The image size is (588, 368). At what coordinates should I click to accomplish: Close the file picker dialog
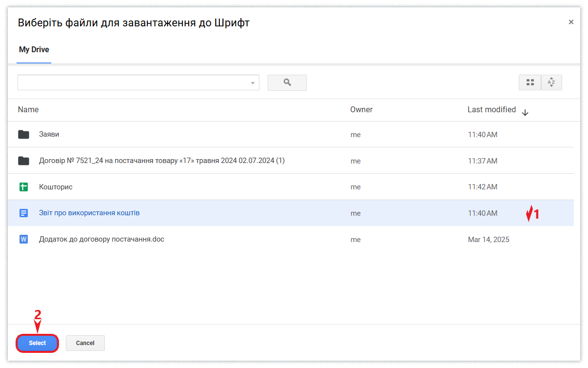pos(571,22)
